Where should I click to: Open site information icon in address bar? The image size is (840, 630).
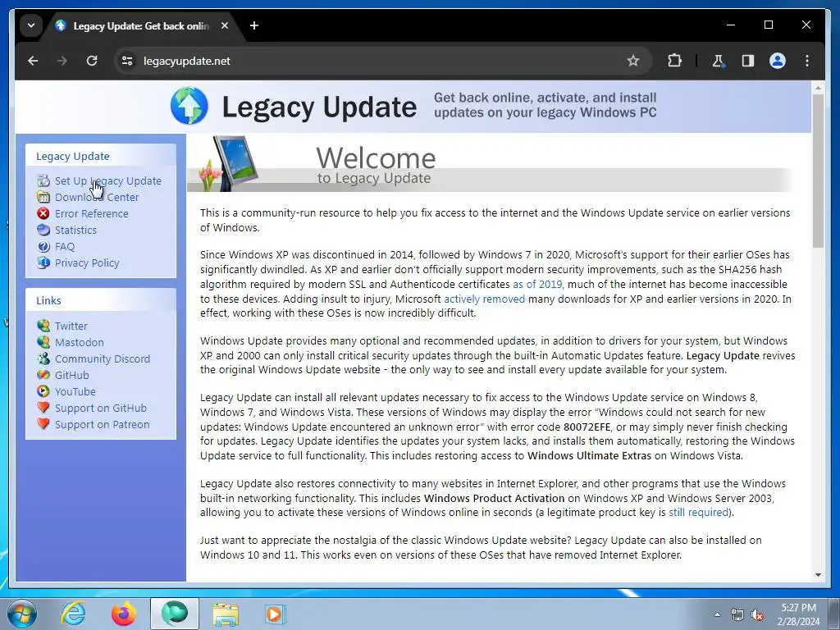pos(127,61)
